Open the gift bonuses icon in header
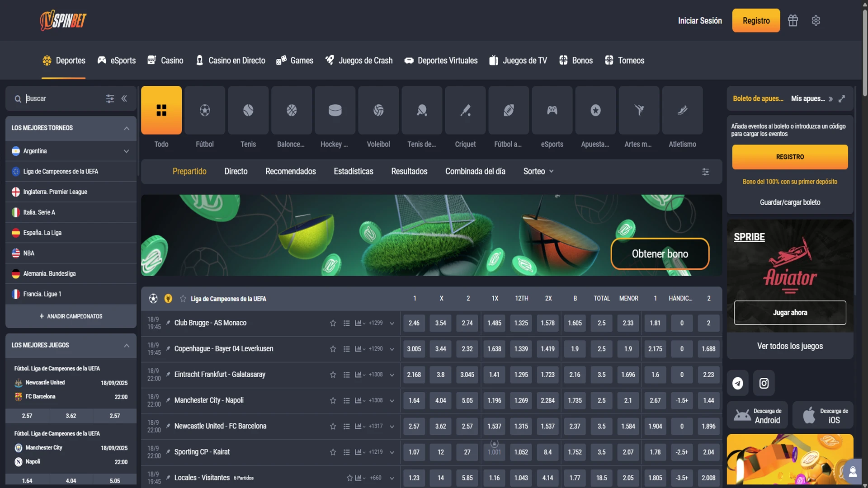The height and width of the screenshot is (488, 868). (793, 21)
